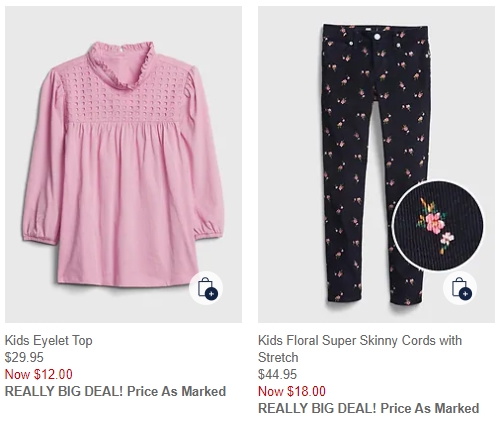Click the circular fabric detail swatch
Screen dimensions: 499x436
(x=439, y=227)
